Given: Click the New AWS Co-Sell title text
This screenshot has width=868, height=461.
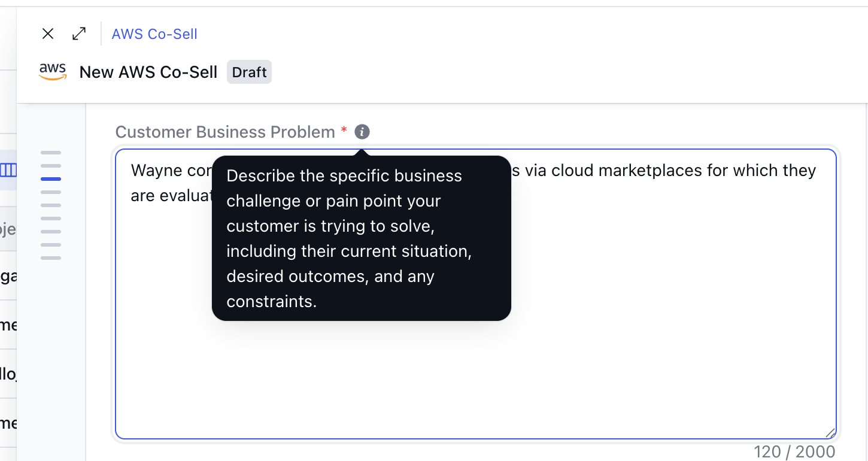Looking at the screenshot, I should (148, 72).
